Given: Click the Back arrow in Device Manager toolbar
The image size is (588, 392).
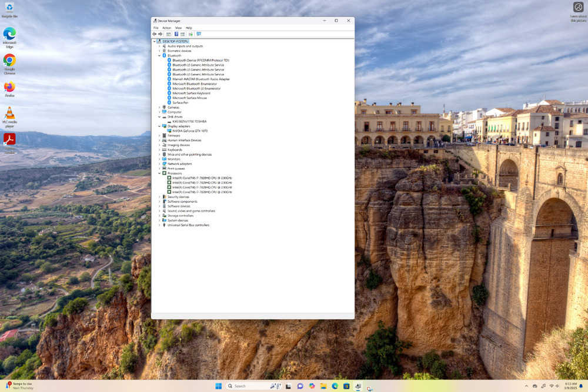Looking at the screenshot, I should [x=155, y=34].
